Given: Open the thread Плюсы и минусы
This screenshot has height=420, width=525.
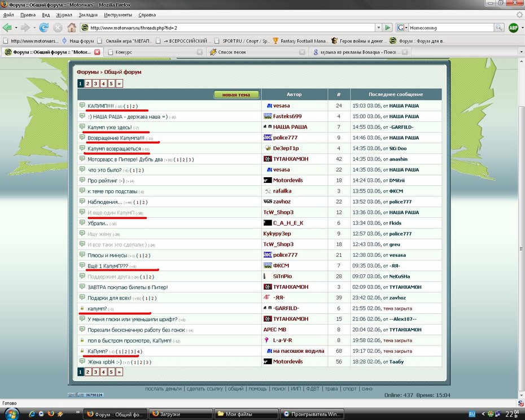Looking at the screenshot, I should (x=107, y=255).
